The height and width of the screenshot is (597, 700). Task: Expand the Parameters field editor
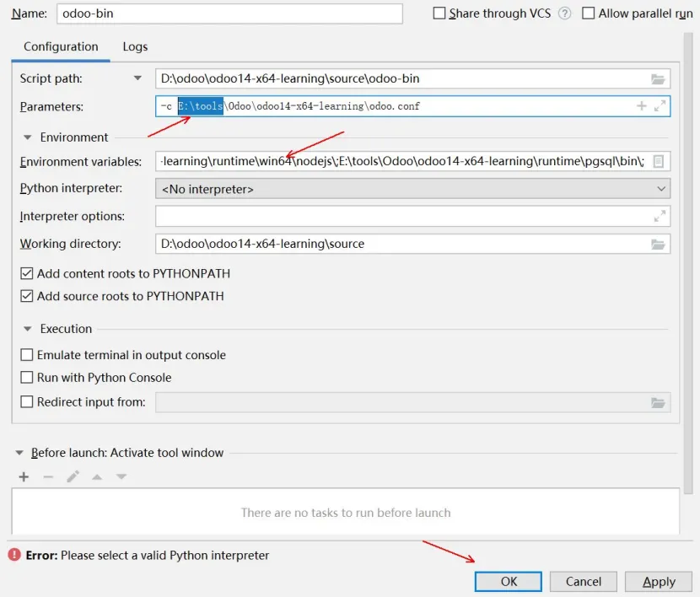coord(660,105)
